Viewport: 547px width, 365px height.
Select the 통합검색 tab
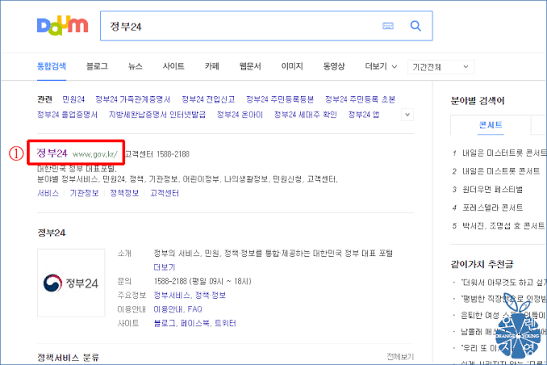[52, 66]
